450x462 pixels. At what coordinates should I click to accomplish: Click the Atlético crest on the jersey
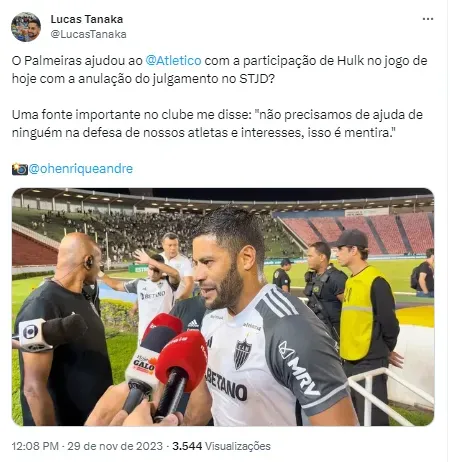[242, 354]
